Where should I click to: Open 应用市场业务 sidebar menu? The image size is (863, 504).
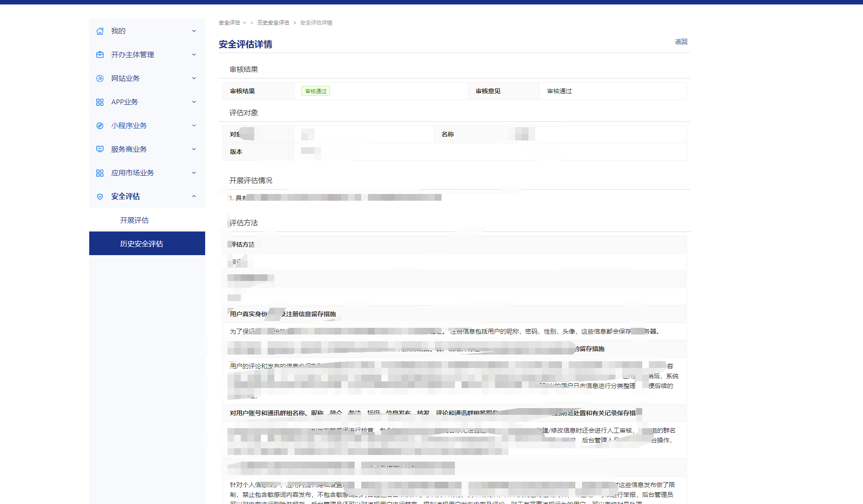147,173
